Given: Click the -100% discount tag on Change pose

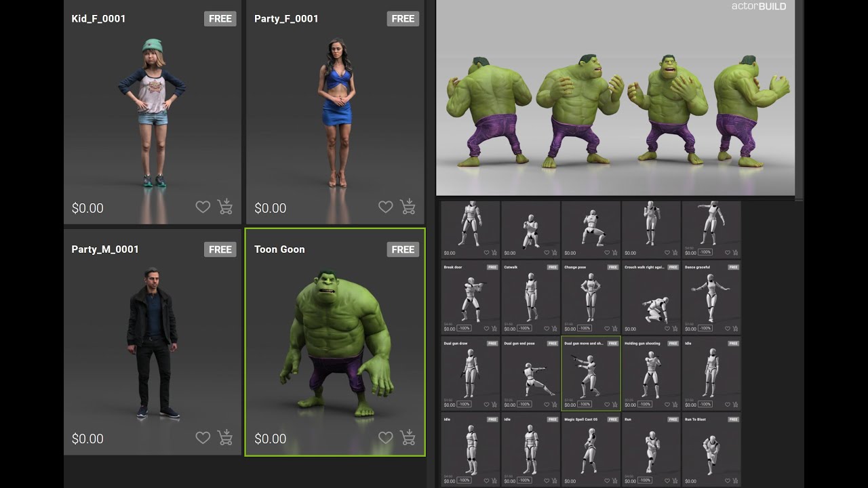Looking at the screenshot, I should 585,328.
